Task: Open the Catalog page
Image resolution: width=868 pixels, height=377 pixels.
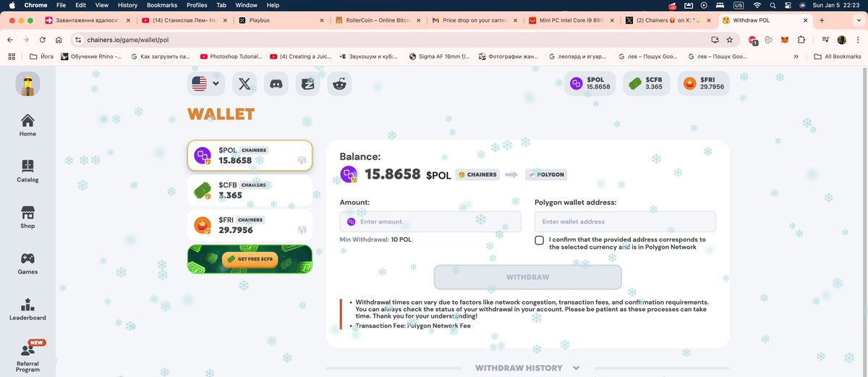Action: [x=27, y=171]
